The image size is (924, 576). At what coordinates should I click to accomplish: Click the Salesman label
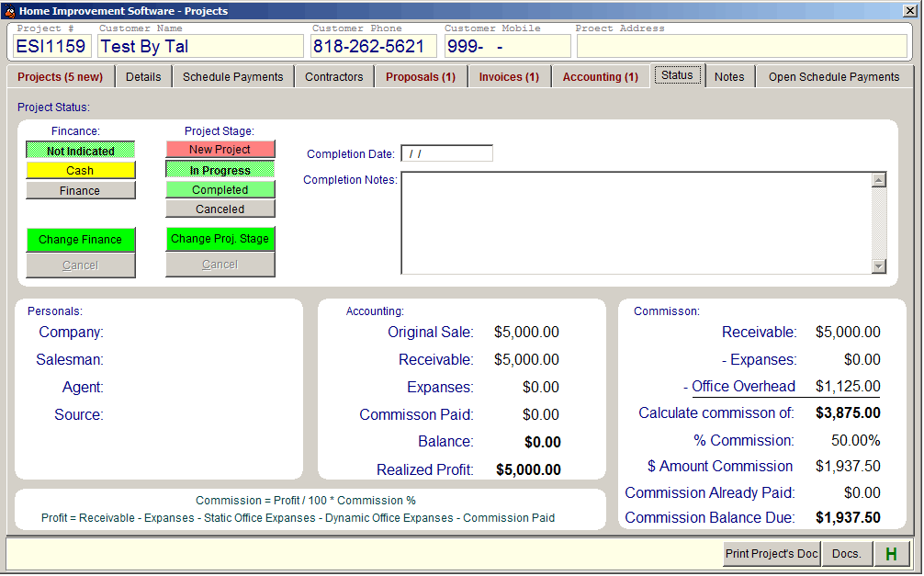(x=70, y=359)
